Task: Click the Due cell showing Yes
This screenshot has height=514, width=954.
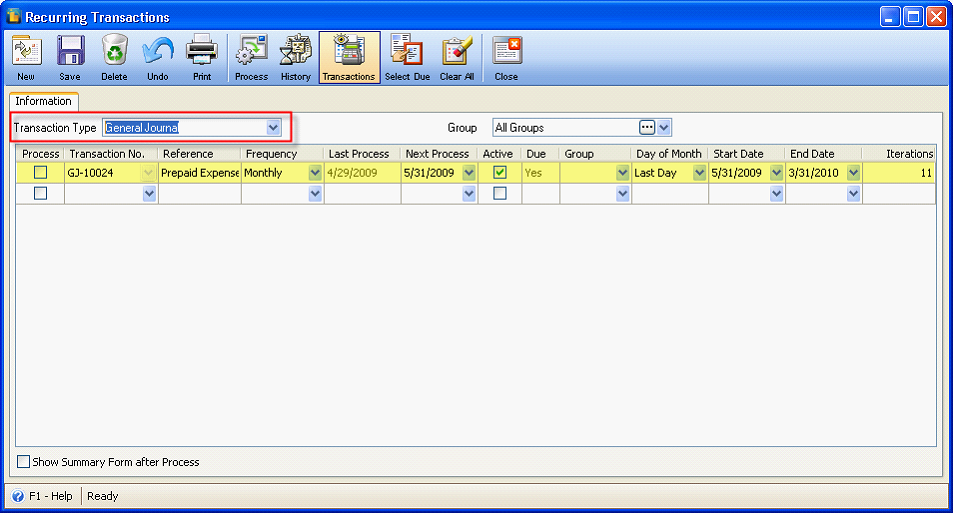Action: pyautogui.click(x=540, y=173)
